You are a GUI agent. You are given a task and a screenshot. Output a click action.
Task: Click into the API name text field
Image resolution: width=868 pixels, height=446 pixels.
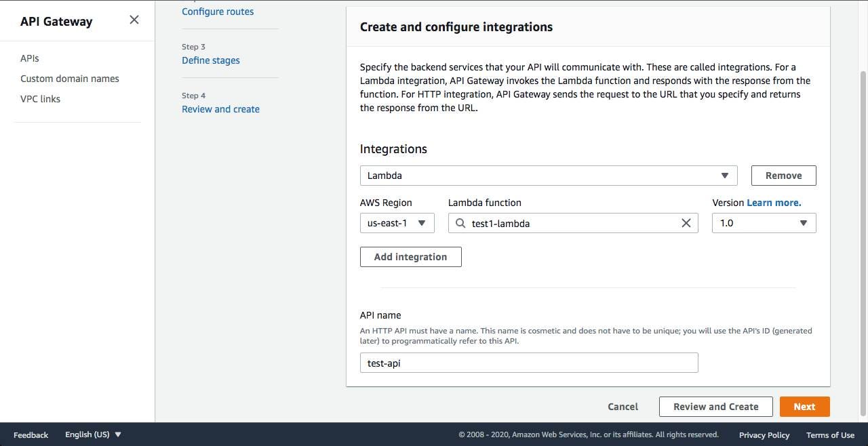[529, 363]
